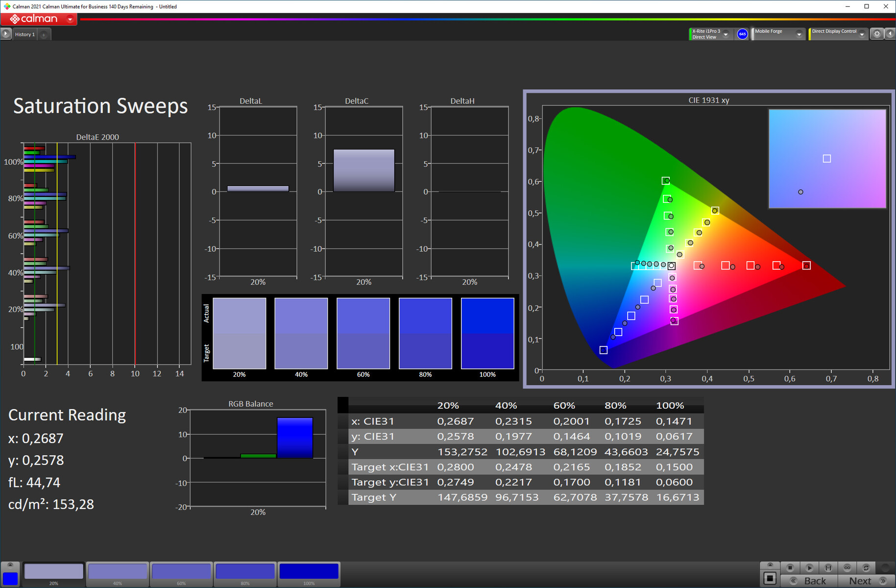This screenshot has width=896, height=588.
Task: Click the history play arrow icon
Action: point(6,34)
